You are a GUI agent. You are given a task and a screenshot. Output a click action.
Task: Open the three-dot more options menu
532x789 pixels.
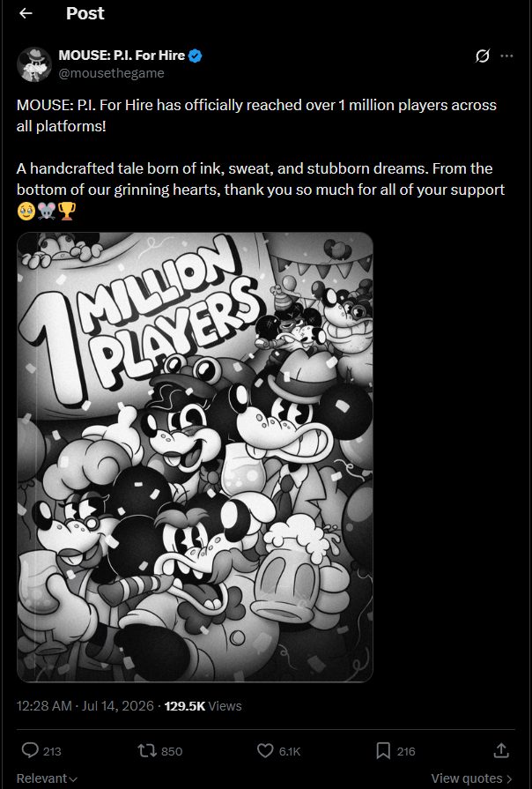pos(506,56)
